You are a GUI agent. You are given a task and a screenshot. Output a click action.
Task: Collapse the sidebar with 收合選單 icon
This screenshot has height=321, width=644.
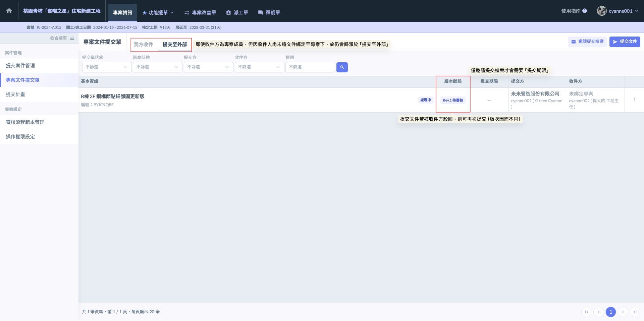coord(72,38)
